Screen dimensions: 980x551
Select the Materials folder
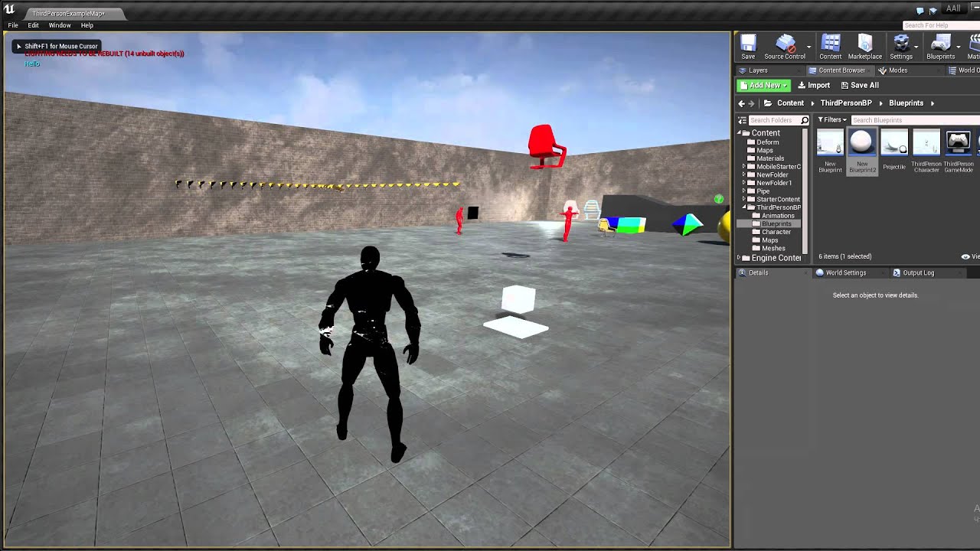[x=770, y=158]
